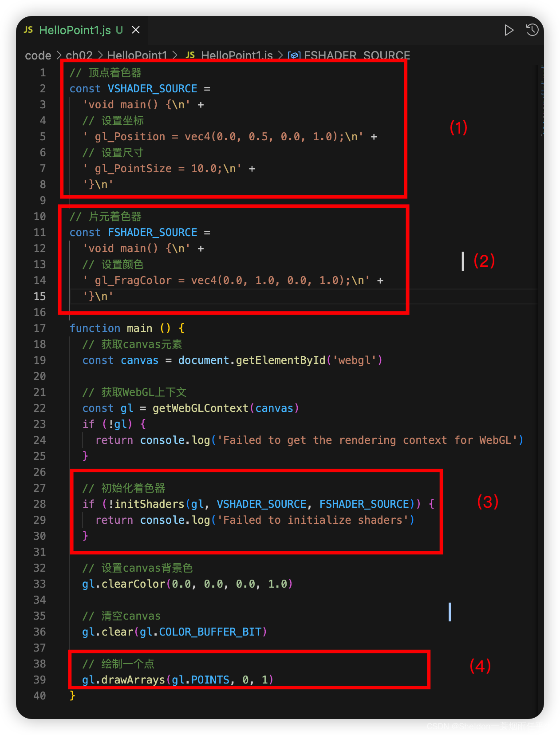Click 'ch02' in the breadcrumb
This screenshot has height=735, width=560.
point(79,55)
